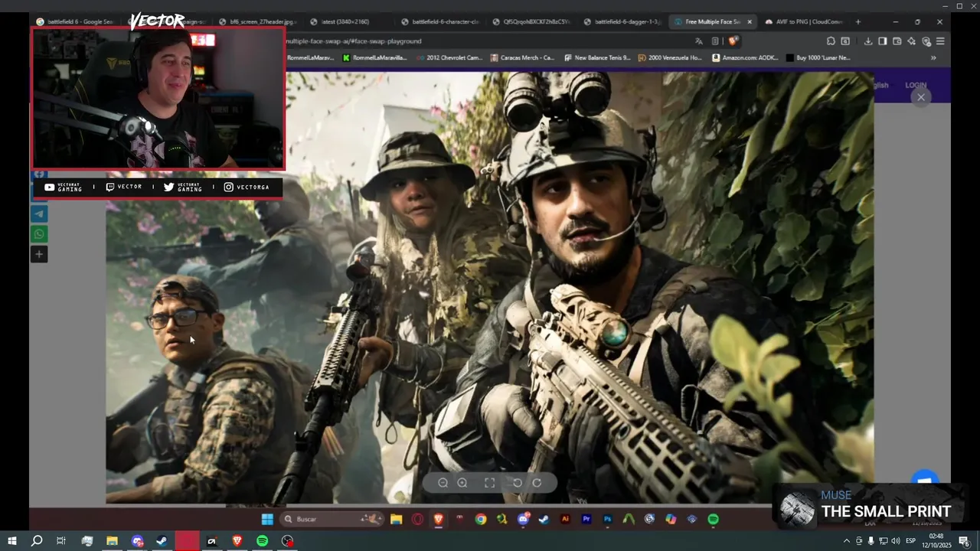The height and width of the screenshot is (551, 980).
Task: Open Google Chrome in inner taskbar
Action: (x=480, y=519)
